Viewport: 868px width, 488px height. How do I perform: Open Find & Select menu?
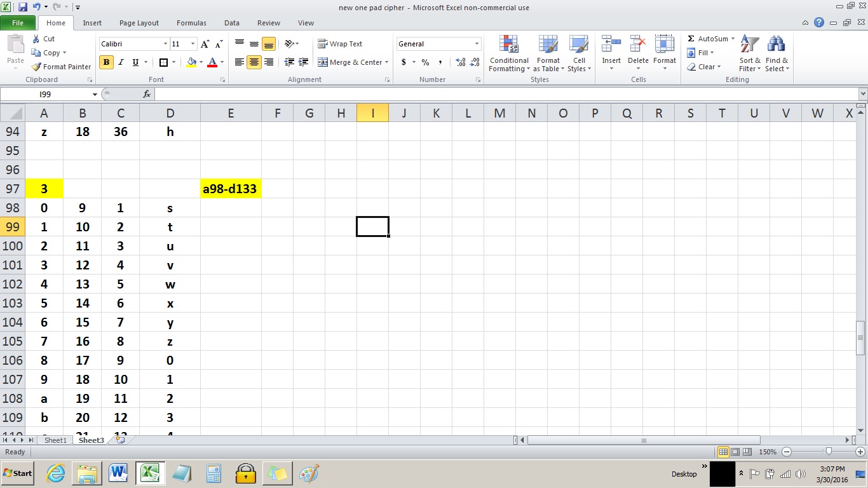pyautogui.click(x=776, y=53)
